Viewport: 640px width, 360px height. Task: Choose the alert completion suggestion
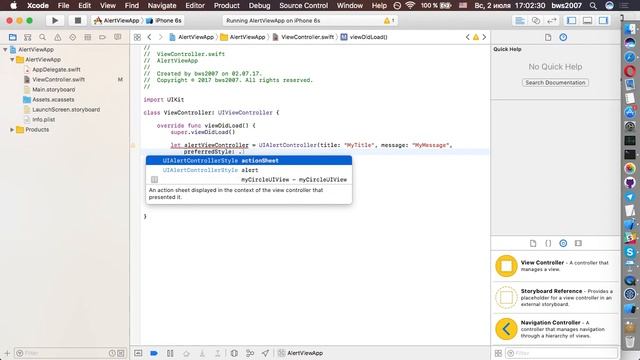tap(249, 170)
